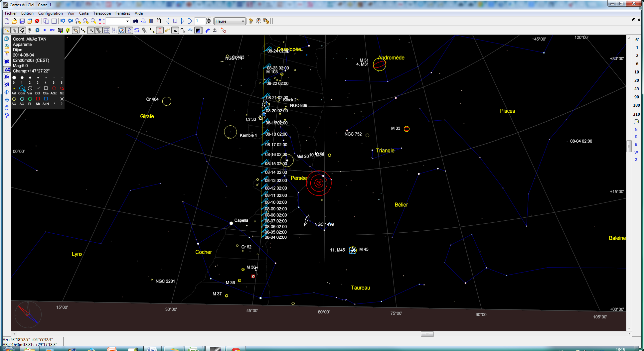Click the anchor icon in toolbar

coord(215,30)
